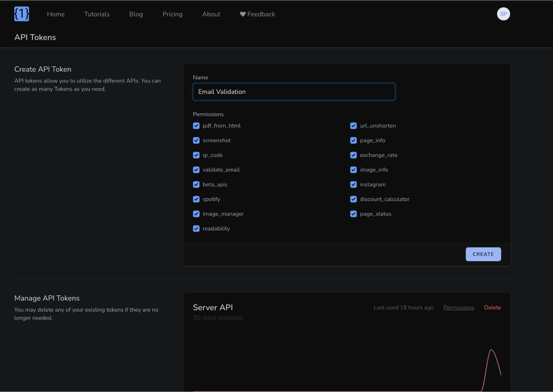Toggle the discount_calculator checkbox
The image size is (553, 392).
(353, 199)
